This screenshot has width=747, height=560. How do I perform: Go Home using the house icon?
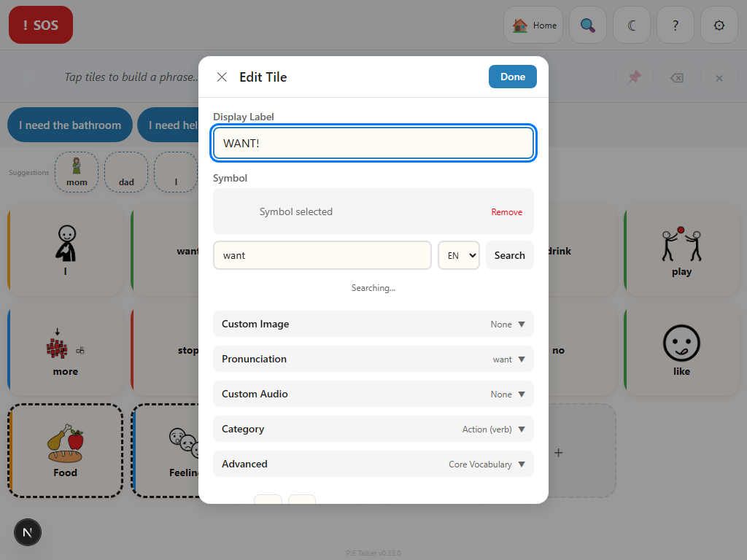click(x=533, y=25)
